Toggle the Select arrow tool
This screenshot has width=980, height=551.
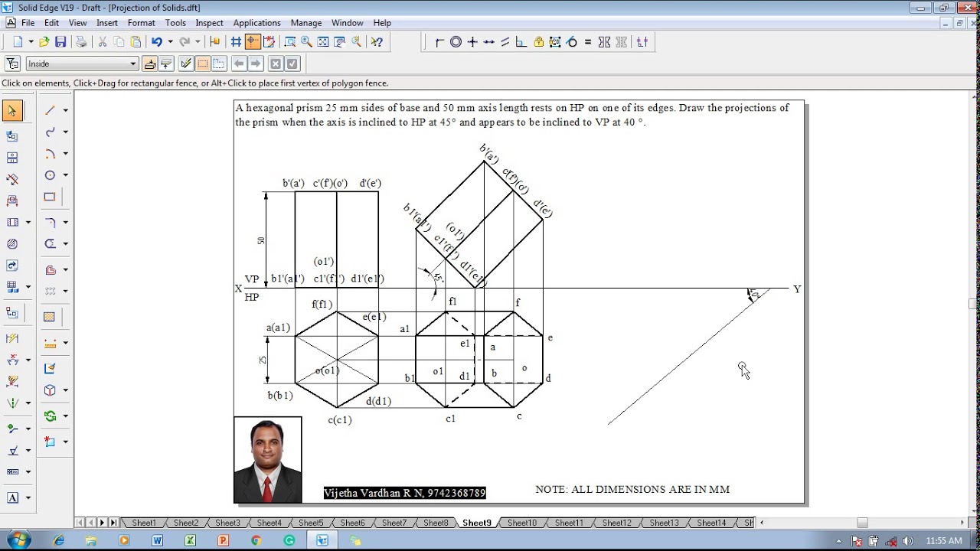[x=12, y=111]
